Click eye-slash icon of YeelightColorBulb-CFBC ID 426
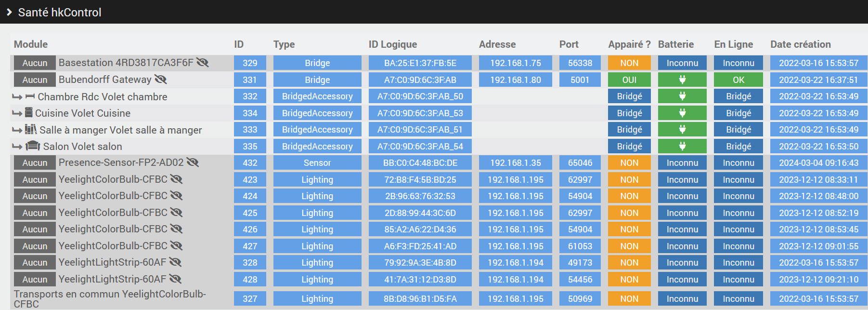868x310 pixels. 176,229
